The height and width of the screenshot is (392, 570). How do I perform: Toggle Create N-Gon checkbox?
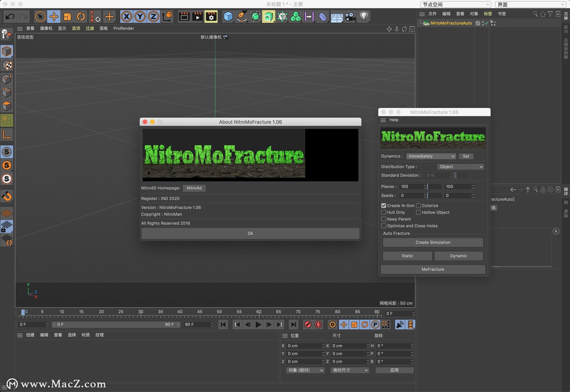(384, 206)
